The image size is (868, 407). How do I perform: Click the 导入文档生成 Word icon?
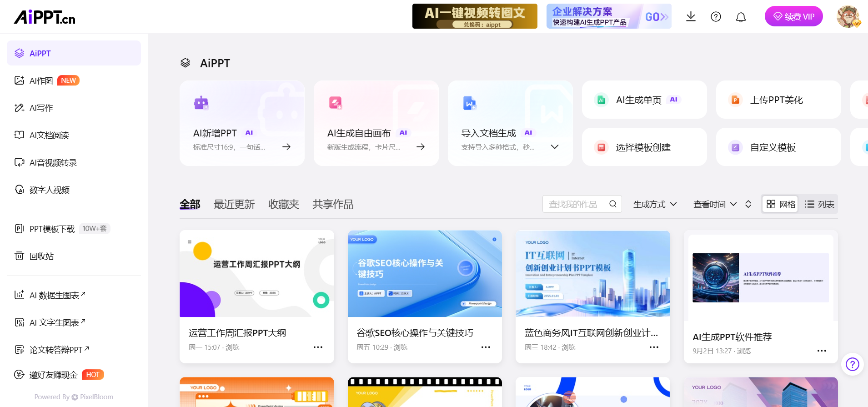(x=469, y=103)
